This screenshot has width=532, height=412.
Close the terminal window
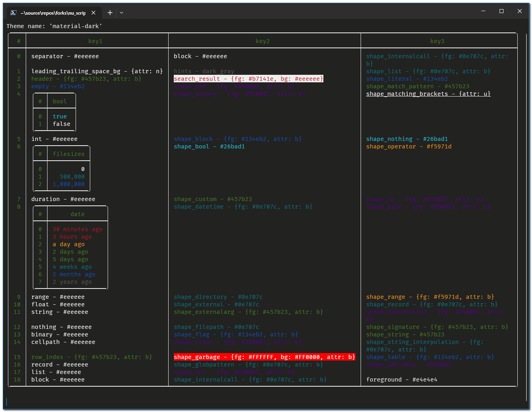[520, 11]
